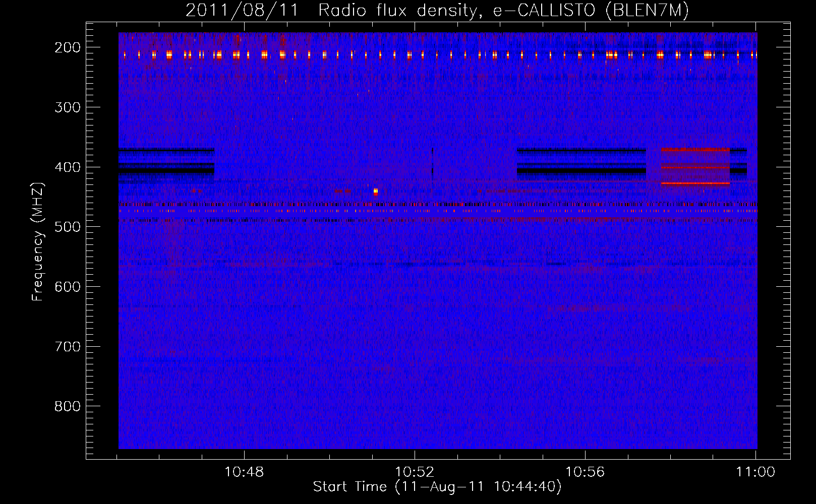Image resolution: width=816 pixels, height=504 pixels.
Task: Click the 11:00 time tick label
Action: pos(755,472)
